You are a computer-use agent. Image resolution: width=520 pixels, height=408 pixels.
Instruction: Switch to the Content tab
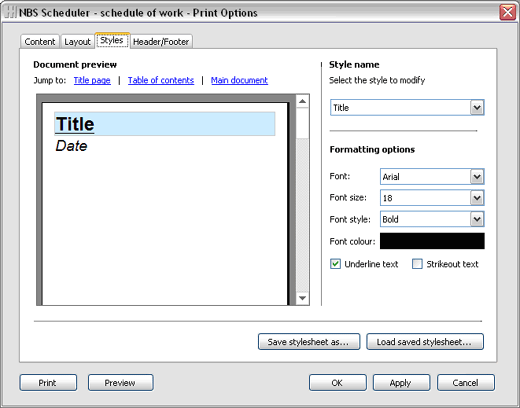40,42
